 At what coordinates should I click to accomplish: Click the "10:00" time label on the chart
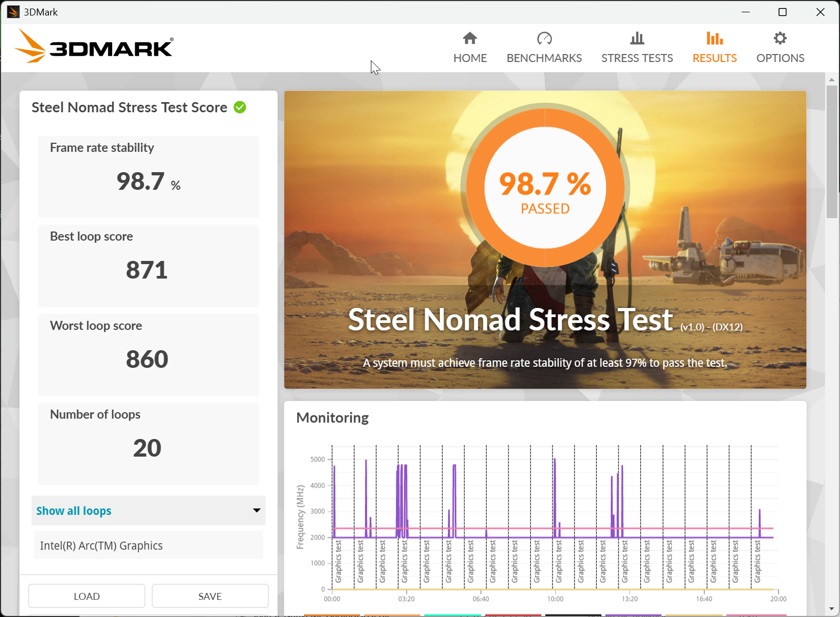point(555,599)
